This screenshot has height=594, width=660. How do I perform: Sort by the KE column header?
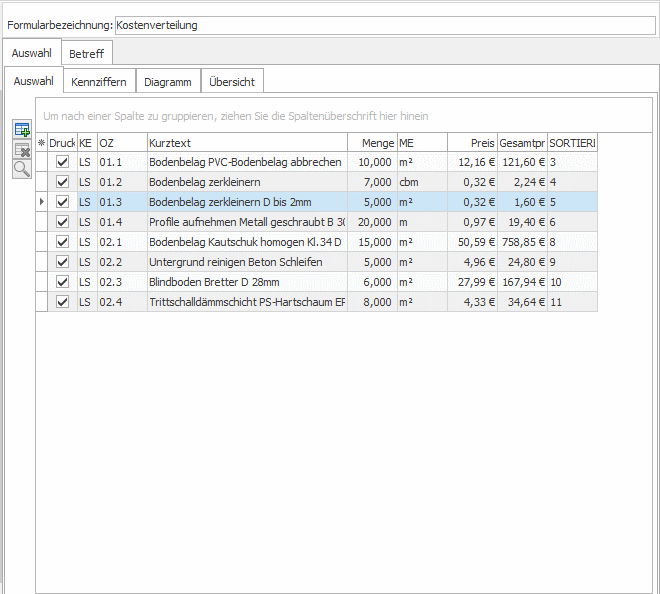[87, 143]
